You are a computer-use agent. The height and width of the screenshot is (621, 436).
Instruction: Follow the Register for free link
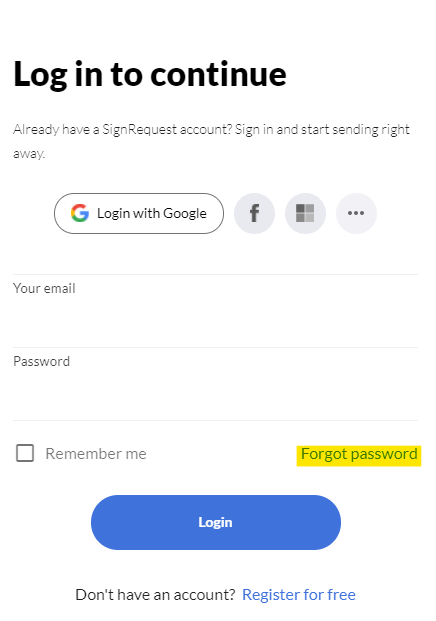(299, 594)
